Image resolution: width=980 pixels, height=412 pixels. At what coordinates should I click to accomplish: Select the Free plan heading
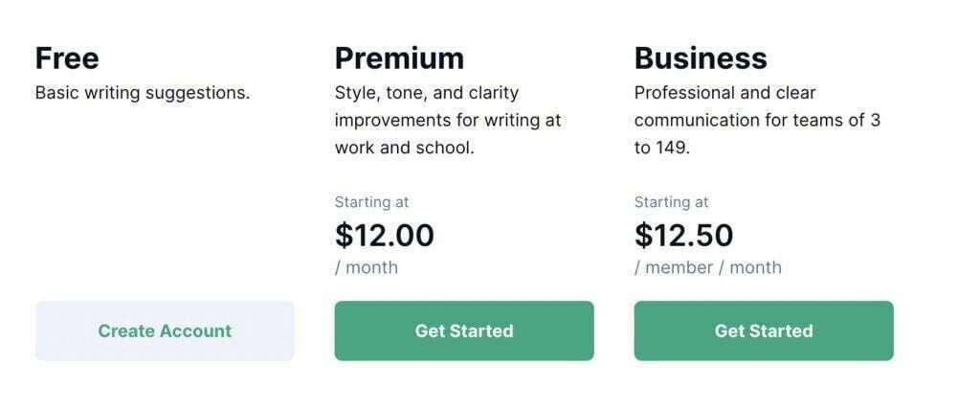pos(67,58)
